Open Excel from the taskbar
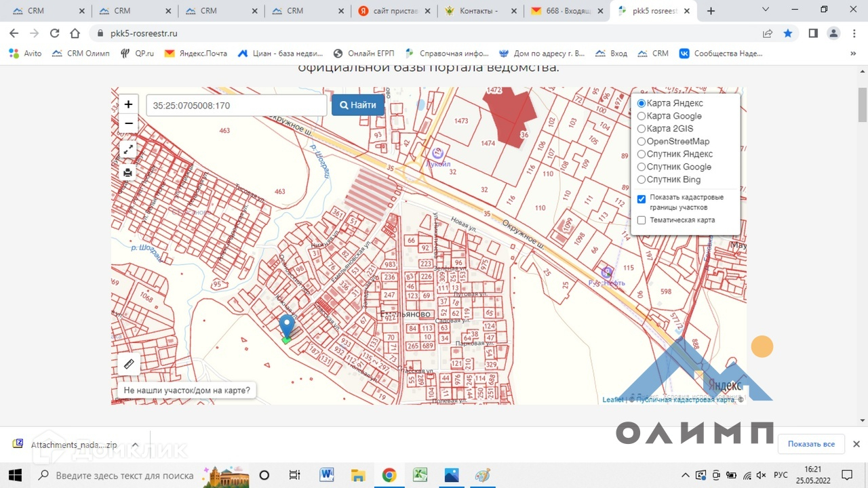This screenshot has height=488, width=868. pos(420,475)
